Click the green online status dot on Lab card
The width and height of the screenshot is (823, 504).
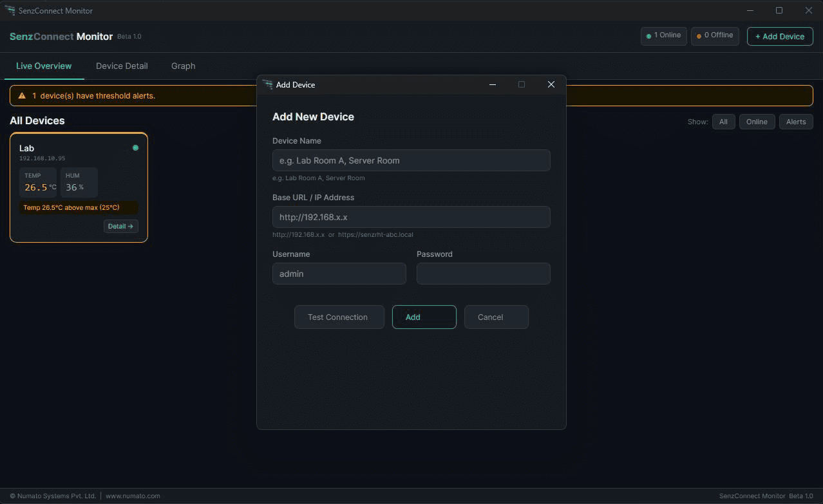(x=135, y=148)
